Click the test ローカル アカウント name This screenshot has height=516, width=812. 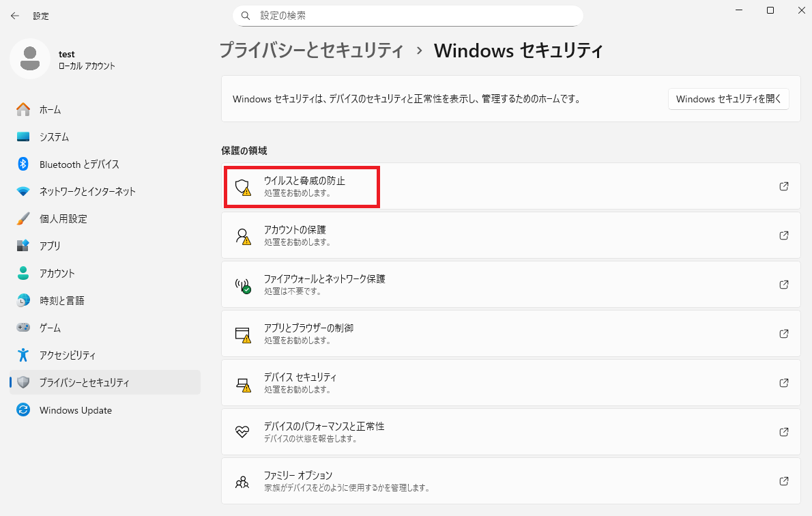pos(87,59)
